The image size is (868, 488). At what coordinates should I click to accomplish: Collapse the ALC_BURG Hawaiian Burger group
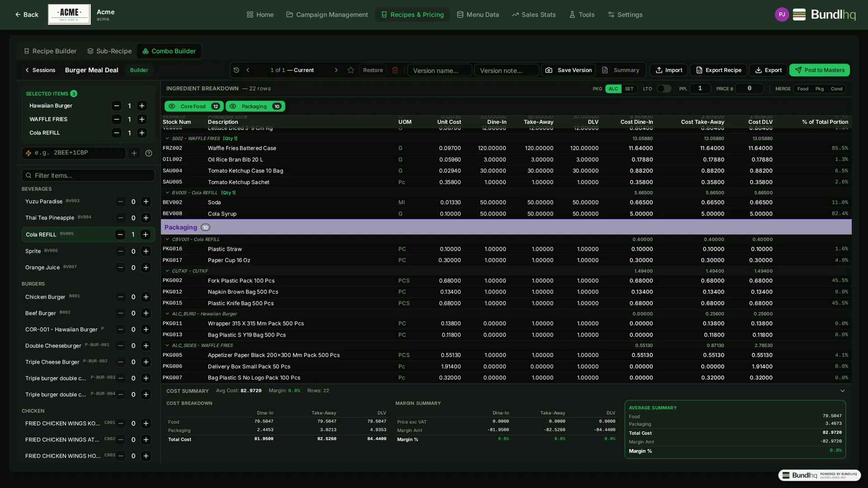pos(167,314)
